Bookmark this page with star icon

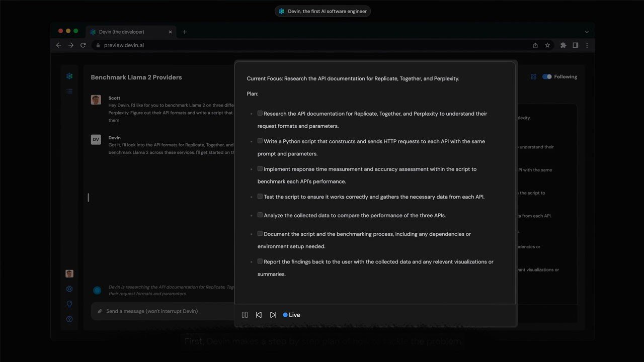[x=547, y=45]
